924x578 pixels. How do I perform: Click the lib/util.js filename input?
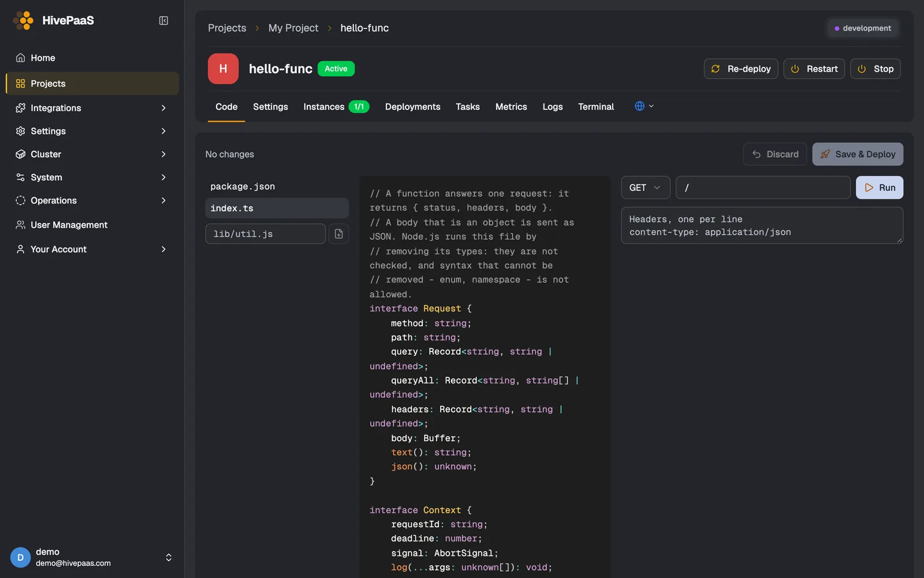click(x=266, y=234)
